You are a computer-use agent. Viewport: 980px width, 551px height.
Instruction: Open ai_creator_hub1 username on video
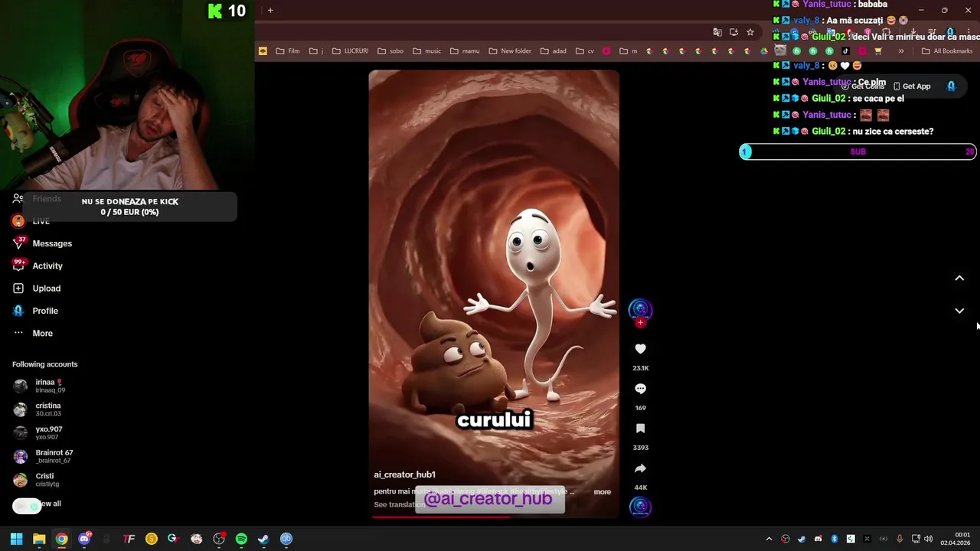point(404,474)
